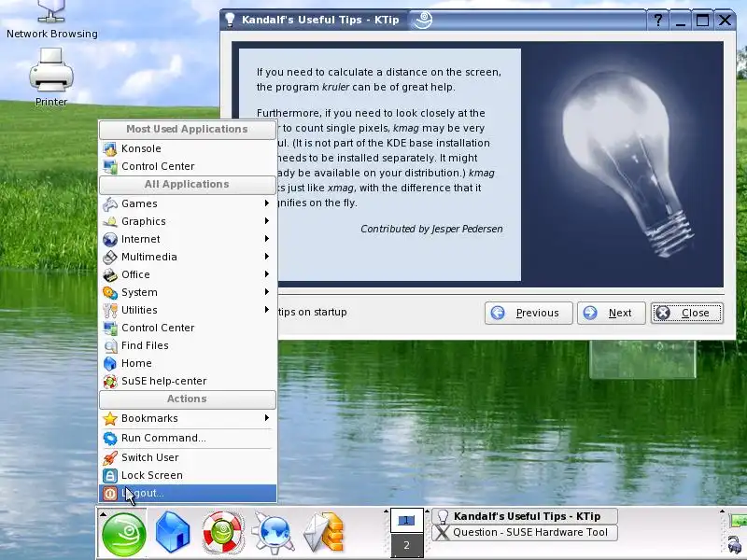Switch to virtual desktop 2
This screenshot has height=560, width=747.
coord(406,545)
